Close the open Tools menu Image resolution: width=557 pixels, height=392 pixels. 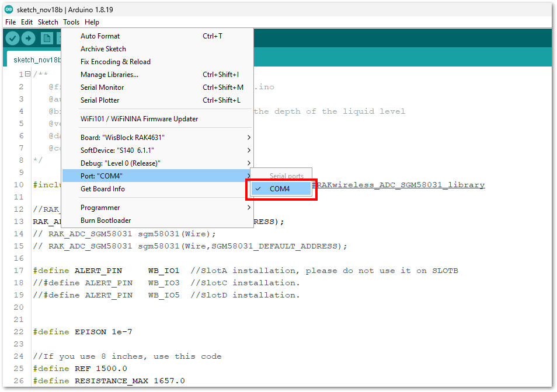pos(71,22)
